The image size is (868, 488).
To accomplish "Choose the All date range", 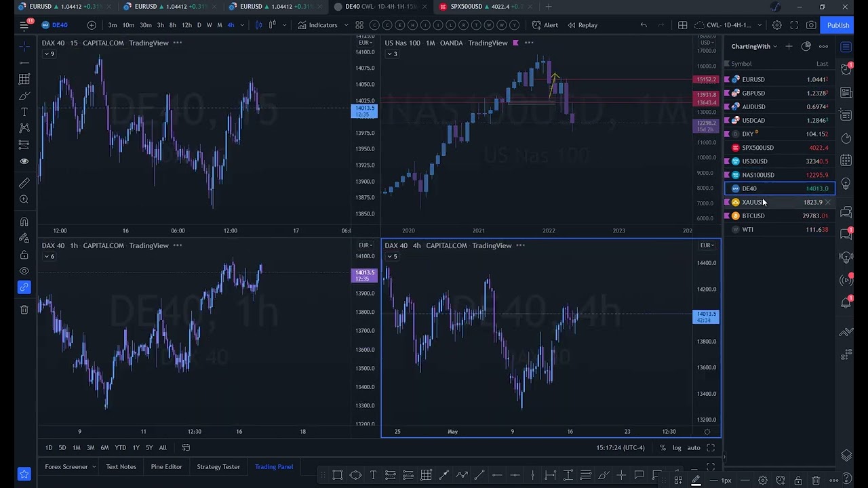I will (x=163, y=447).
